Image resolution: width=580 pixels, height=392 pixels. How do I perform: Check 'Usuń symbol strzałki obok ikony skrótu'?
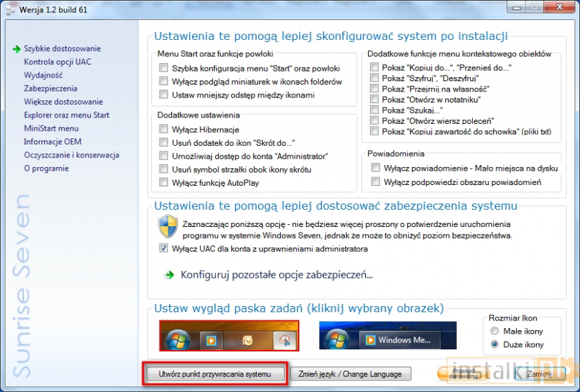[164, 169]
